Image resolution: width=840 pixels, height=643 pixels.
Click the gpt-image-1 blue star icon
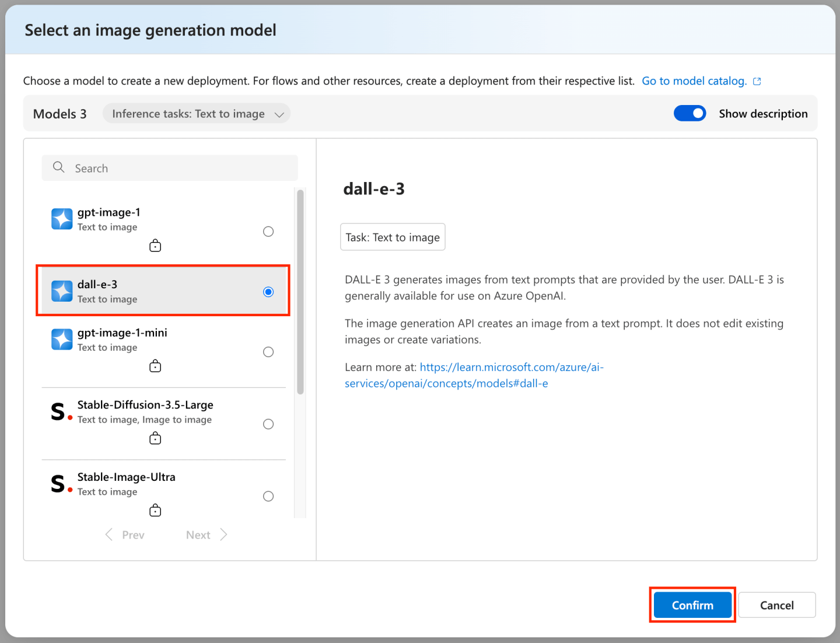(62, 219)
